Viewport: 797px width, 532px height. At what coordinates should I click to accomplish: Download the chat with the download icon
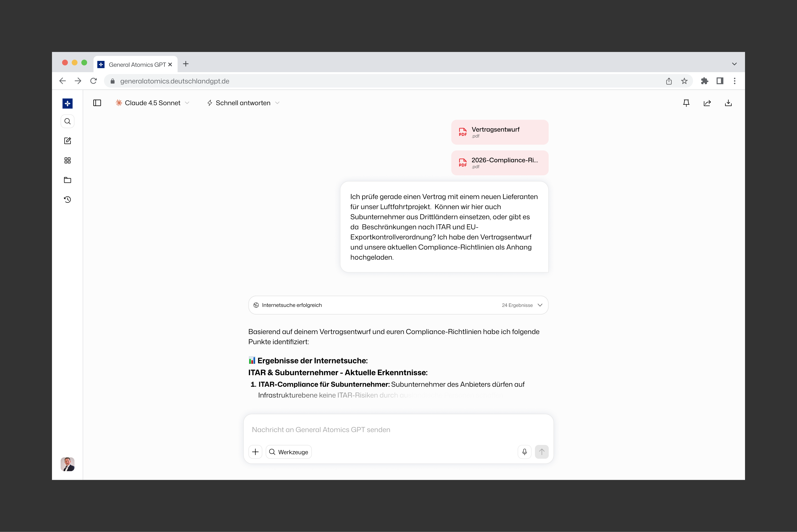pyautogui.click(x=728, y=103)
